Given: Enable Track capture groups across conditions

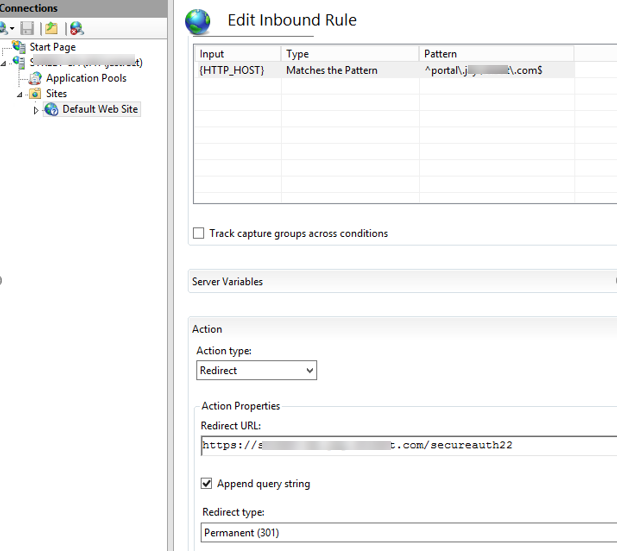Looking at the screenshot, I should (199, 233).
